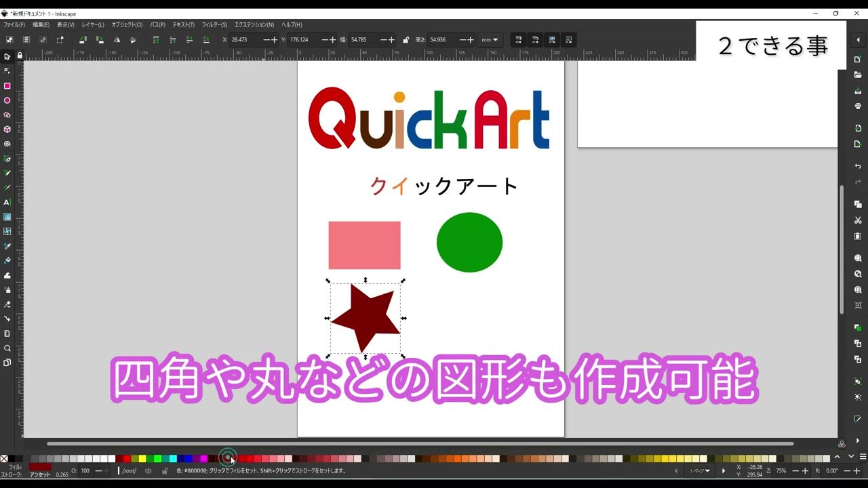Raise selection to top
This screenshot has width=868, height=488.
tap(156, 40)
